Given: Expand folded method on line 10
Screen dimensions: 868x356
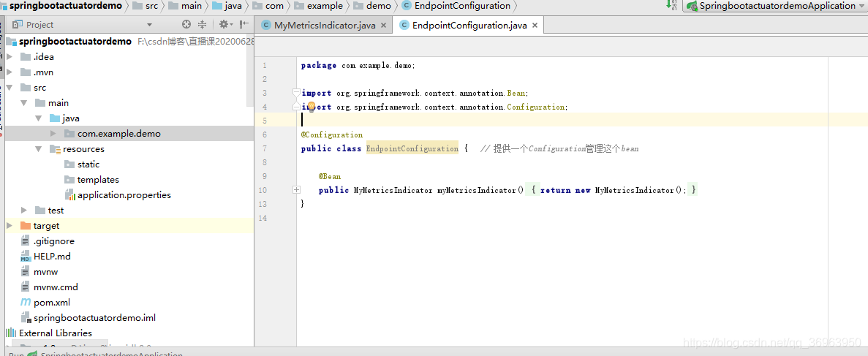Looking at the screenshot, I should (297, 190).
